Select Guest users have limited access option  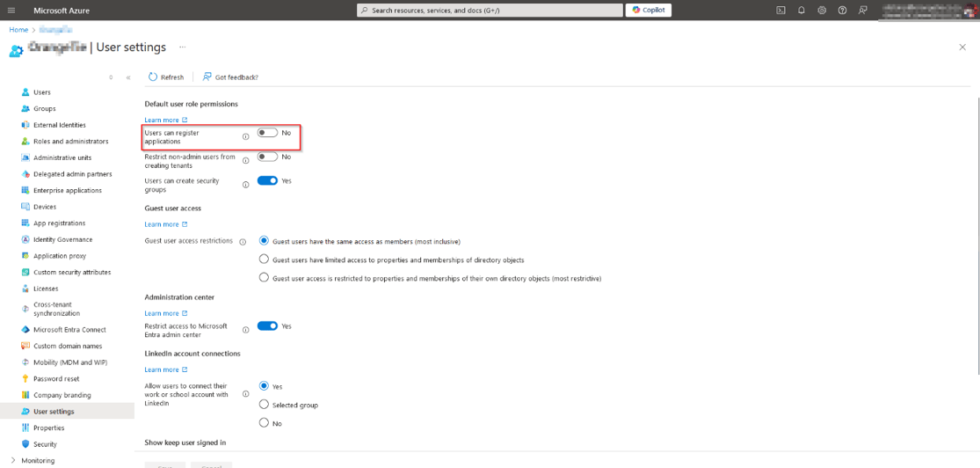[x=264, y=259]
